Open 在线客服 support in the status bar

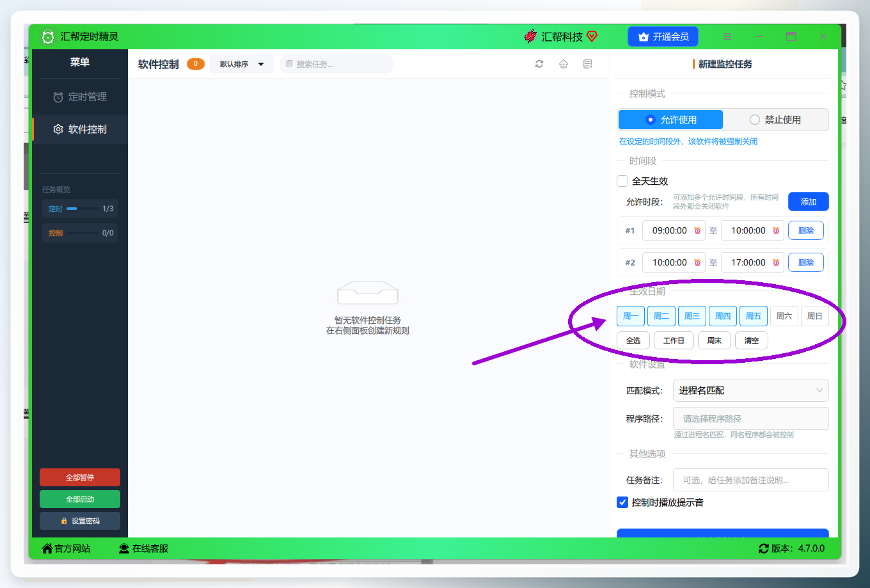(x=144, y=548)
